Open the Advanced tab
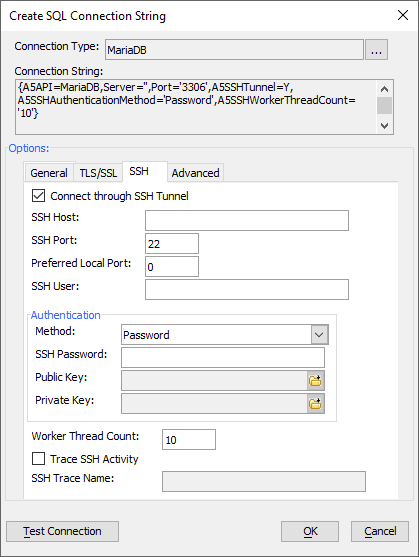This screenshot has width=419, height=557. [x=196, y=173]
